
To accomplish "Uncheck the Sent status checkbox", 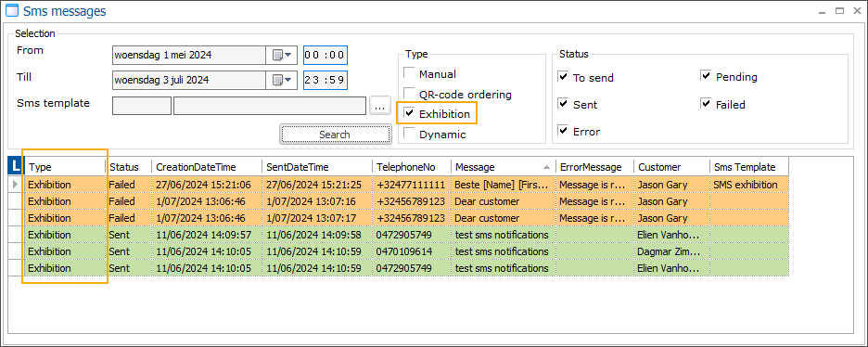I will tap(563, 104).
